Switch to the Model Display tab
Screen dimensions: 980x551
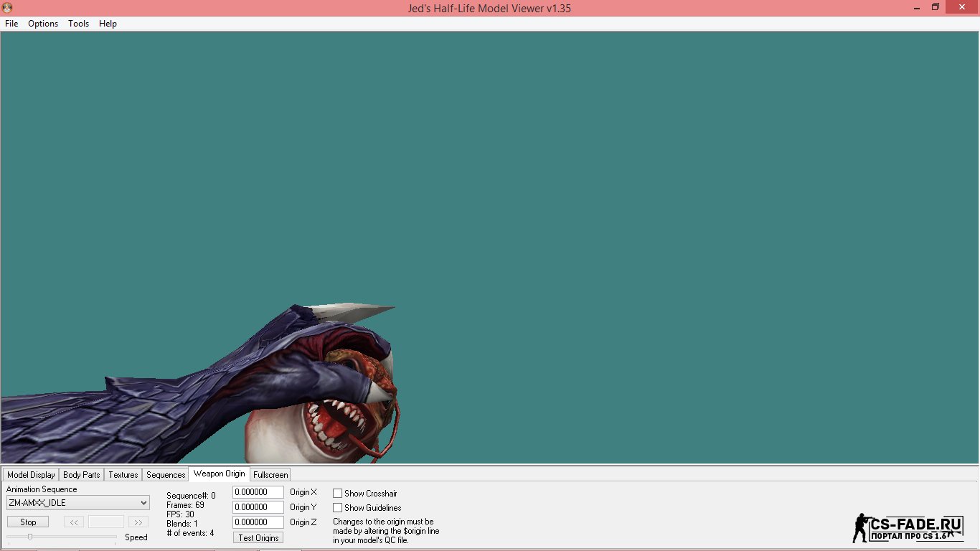click(x=31, y=475)
